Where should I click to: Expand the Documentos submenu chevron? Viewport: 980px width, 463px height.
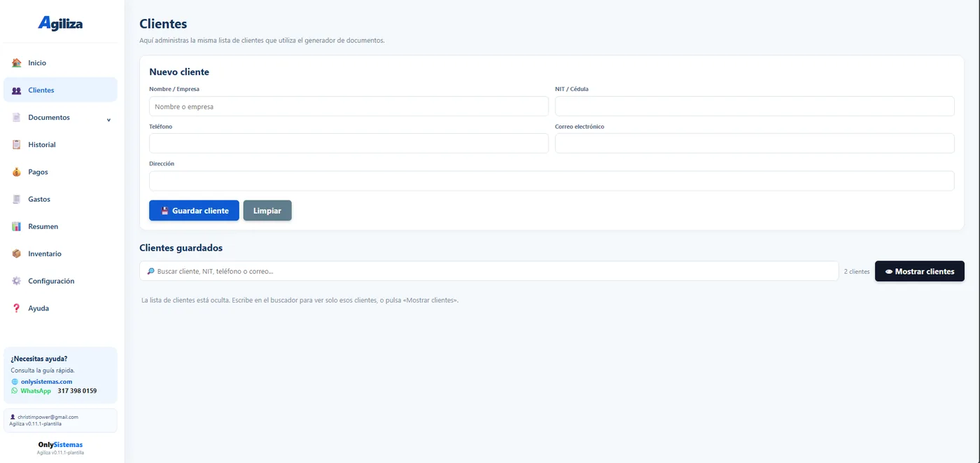click(x=108, y=119)
